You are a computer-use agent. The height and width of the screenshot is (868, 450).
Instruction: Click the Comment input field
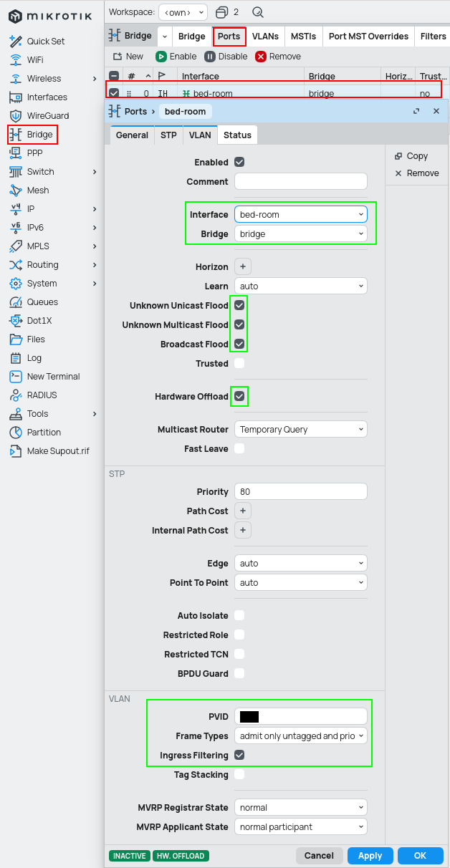coord(301,182)
